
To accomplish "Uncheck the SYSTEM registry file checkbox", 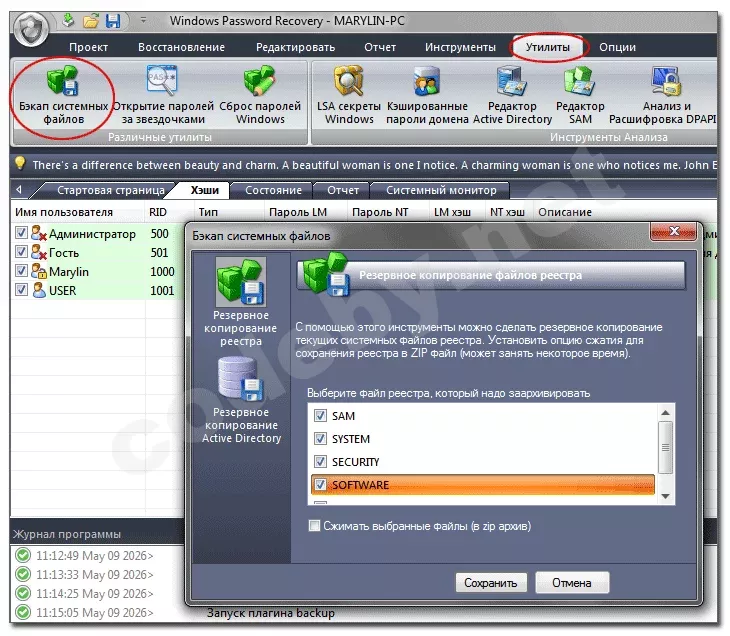I will point(320,439).
